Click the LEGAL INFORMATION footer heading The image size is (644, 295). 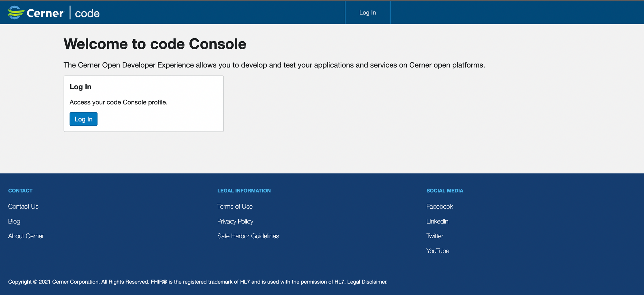(x=244, y=191)
